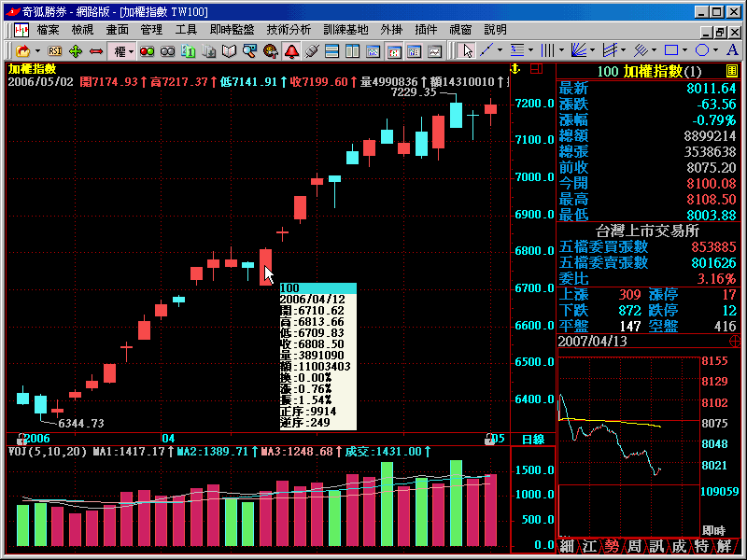Expand the fan lines tool dropdown arrow
The height and width of the screenshot is (560, 747).
[x=592, y=50]
